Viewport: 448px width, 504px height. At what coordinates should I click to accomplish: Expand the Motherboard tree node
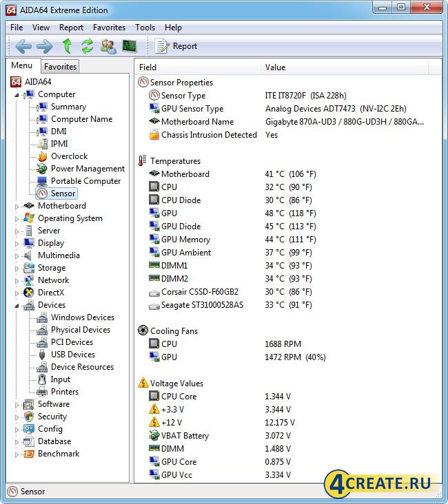pos(17,207)
